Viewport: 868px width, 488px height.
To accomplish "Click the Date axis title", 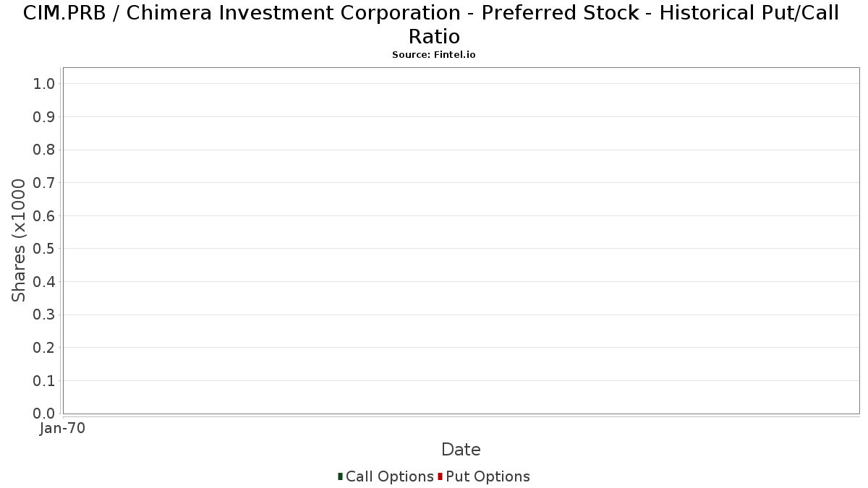I will coord(461,450).
